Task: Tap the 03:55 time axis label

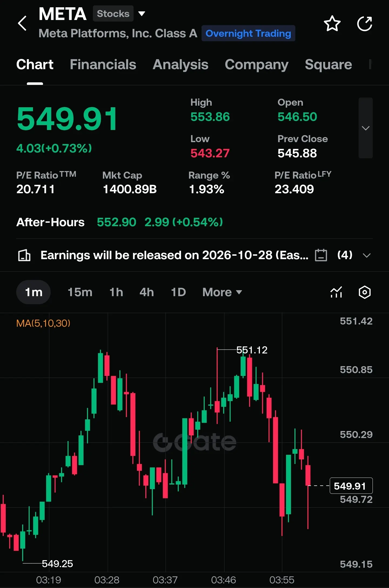Action: [282, 580]
